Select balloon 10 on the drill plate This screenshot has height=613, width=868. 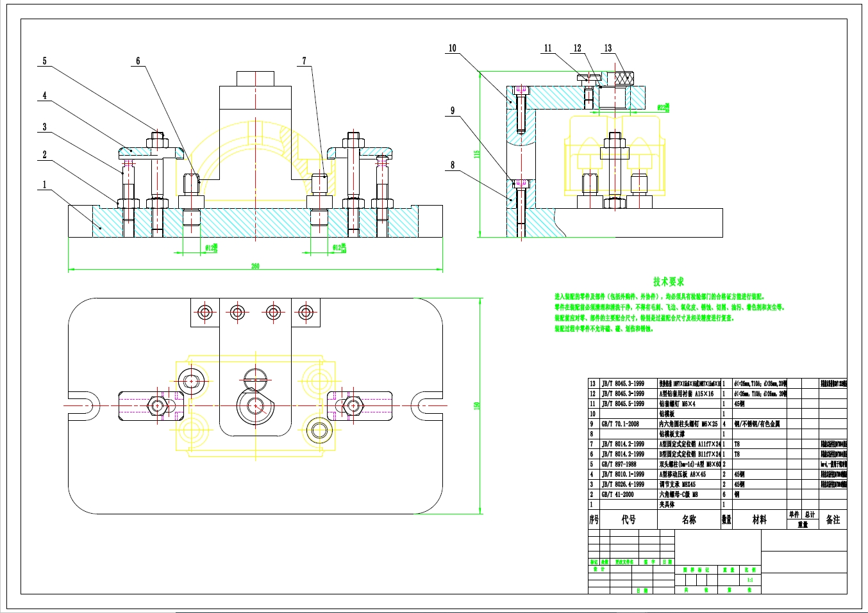[453, 47]
